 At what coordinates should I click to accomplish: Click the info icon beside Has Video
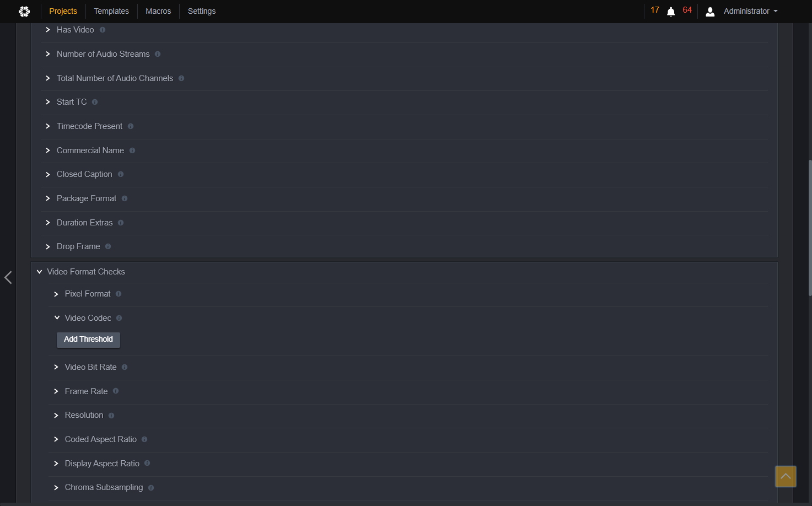tap(103, 30)
